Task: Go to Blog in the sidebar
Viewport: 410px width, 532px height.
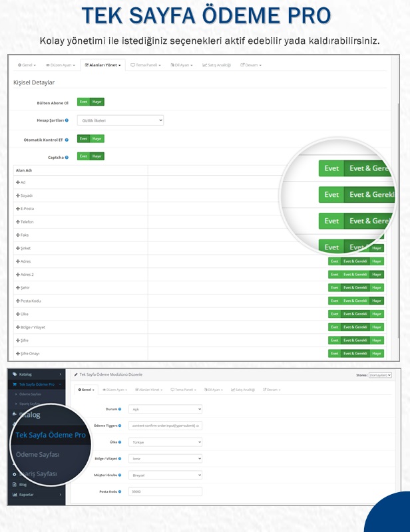Action: pyautogui.click(x=23, y=485)
